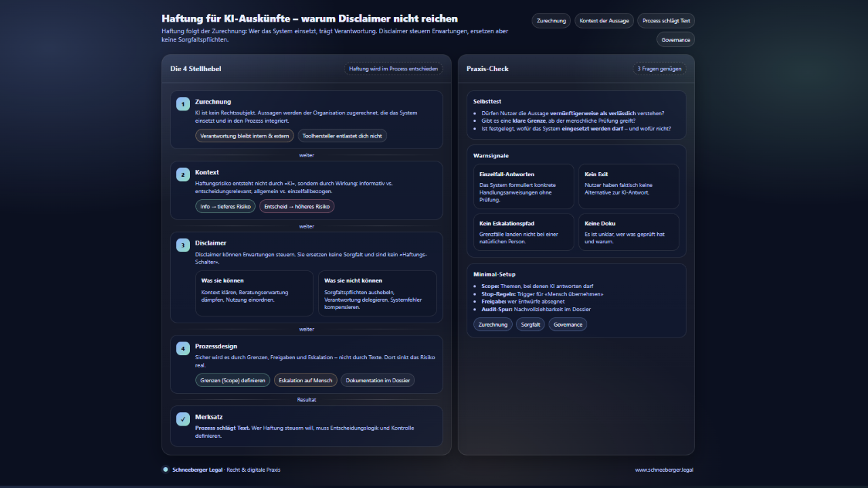
Task: Click the Die 4 Stellhebel panel title
Action: (x=196, y=69)
